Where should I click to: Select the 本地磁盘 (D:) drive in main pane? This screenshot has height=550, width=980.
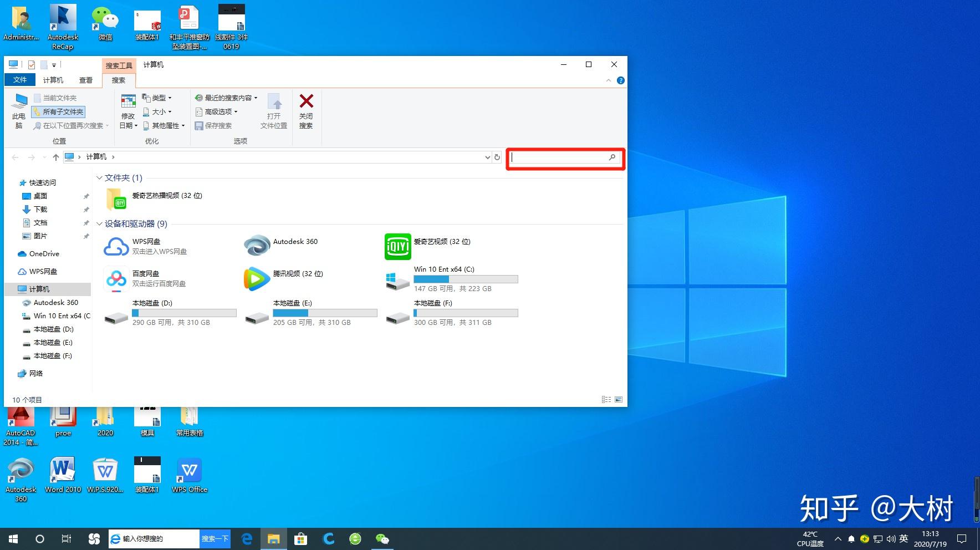pyautogui.click(x=171, y=313)
